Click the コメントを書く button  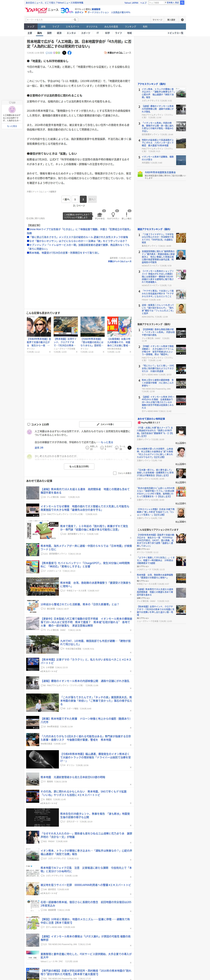click(105, 424)
